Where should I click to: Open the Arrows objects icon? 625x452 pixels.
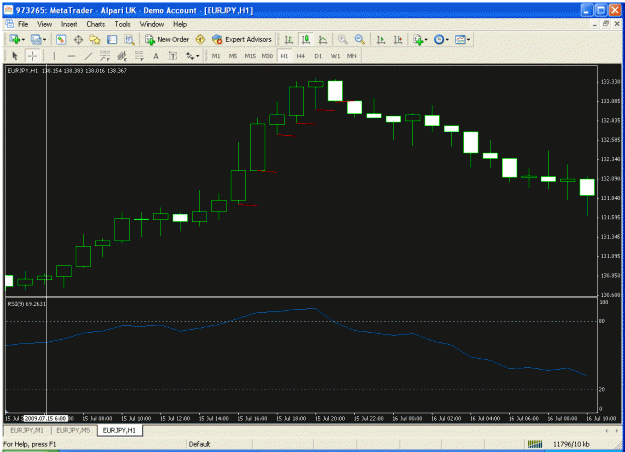(190, 56)
